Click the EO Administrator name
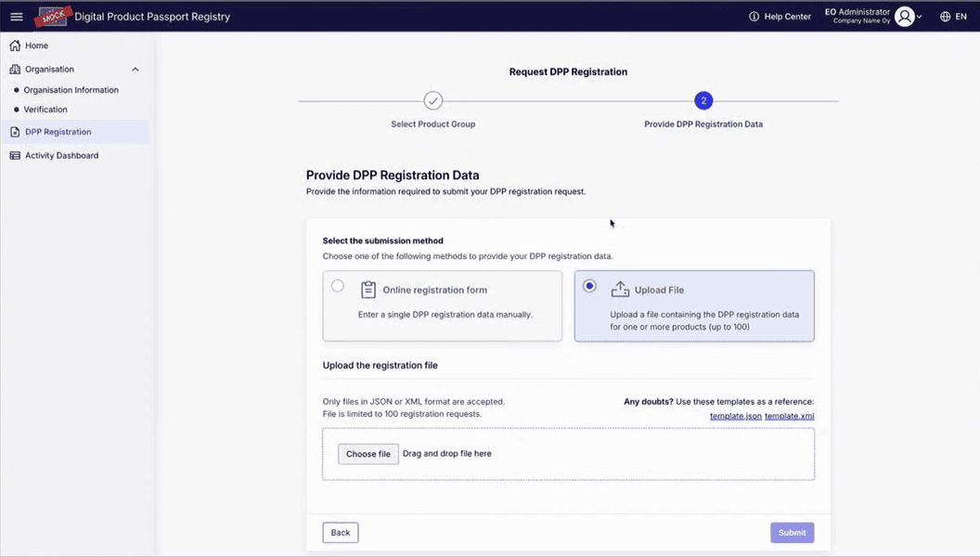Image resolution: width=980 pixels, height=557 pixels. pyautogui.click(x=857, y=12)
